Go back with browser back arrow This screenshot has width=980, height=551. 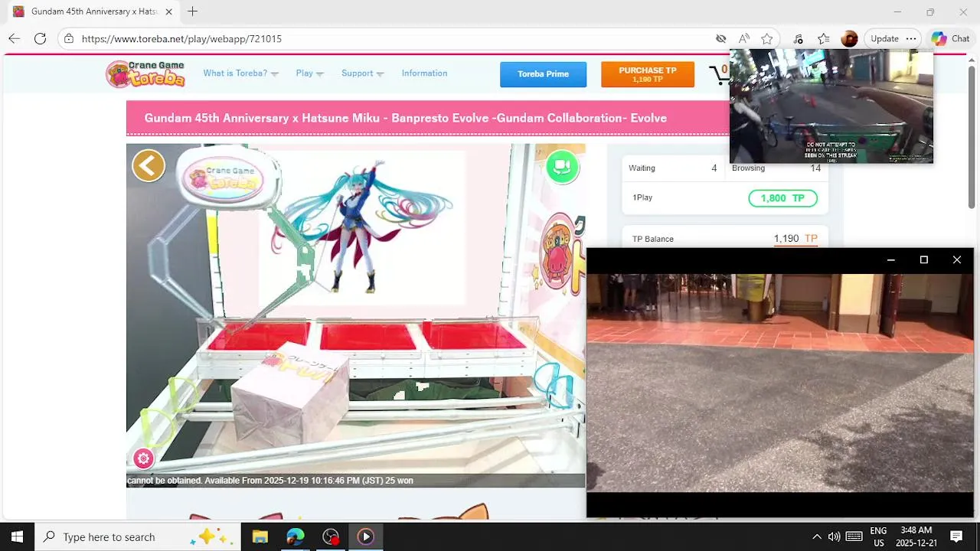(14, 38)
